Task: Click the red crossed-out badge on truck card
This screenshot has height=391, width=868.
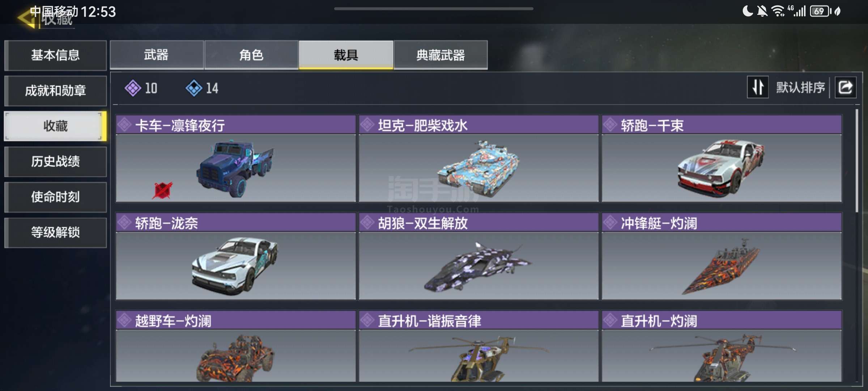Action: click(x=162, y=190)
